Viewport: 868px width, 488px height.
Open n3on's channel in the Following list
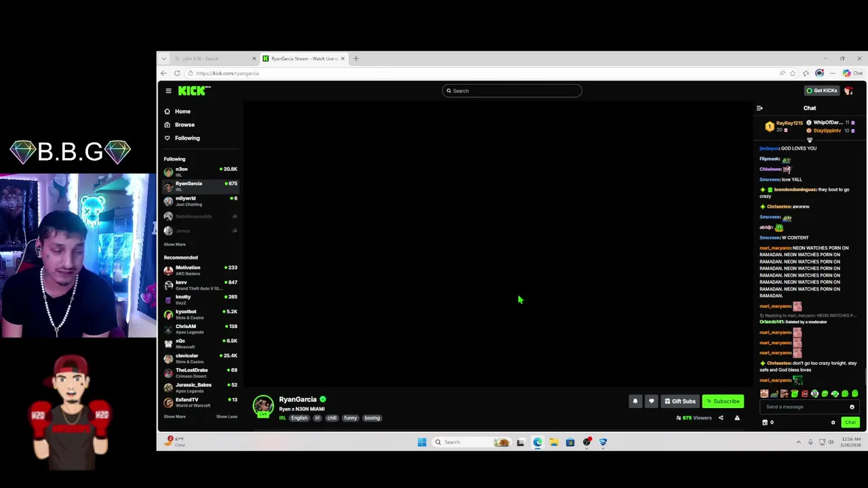click(x=201, y=171)
